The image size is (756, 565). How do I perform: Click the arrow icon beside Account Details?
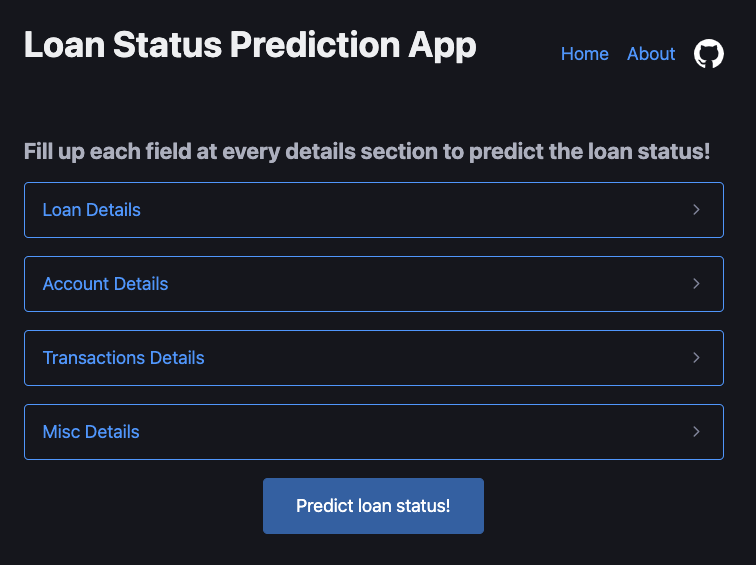(x=696, y=283)
